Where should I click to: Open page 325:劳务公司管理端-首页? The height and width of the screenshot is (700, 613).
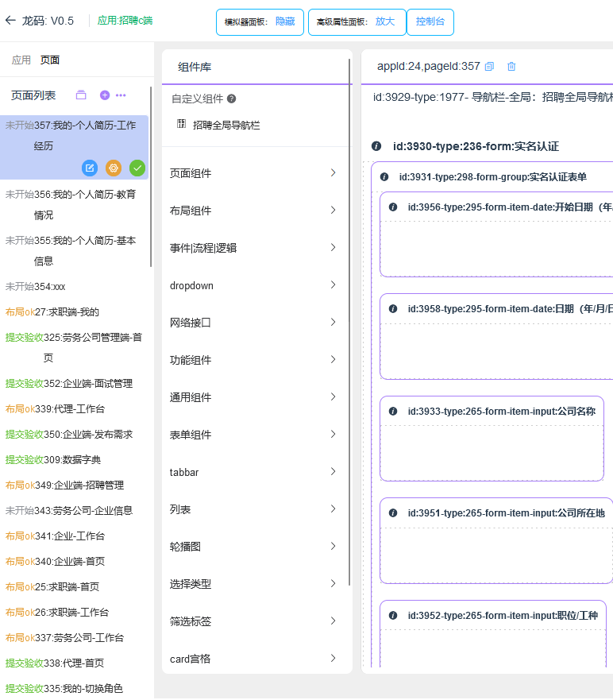point(74,348)
